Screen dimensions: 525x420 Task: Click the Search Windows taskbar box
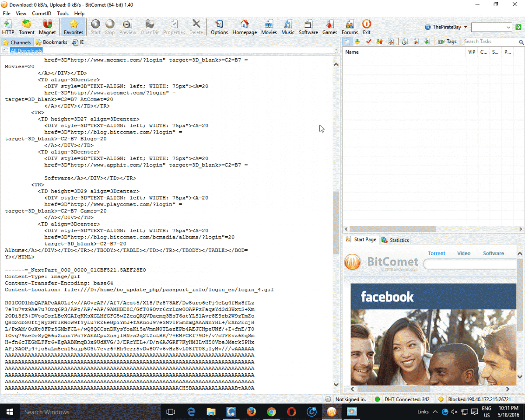point(91,412)
